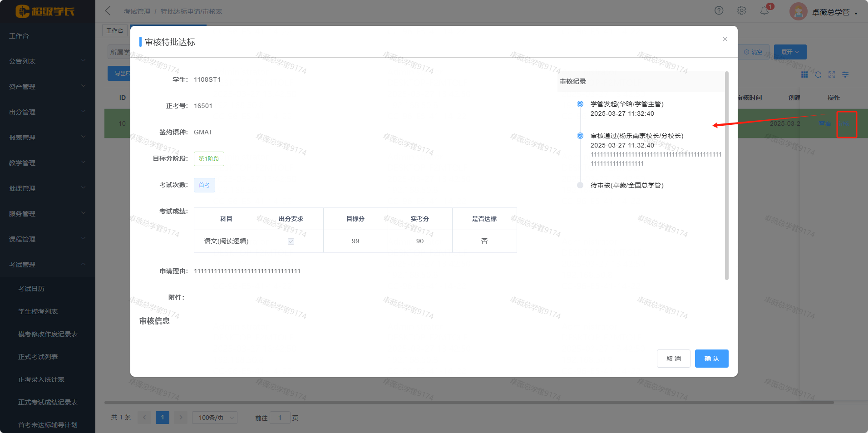
Task: Toggle the 出分要求 checkbox for 语文
Action: 291,241
